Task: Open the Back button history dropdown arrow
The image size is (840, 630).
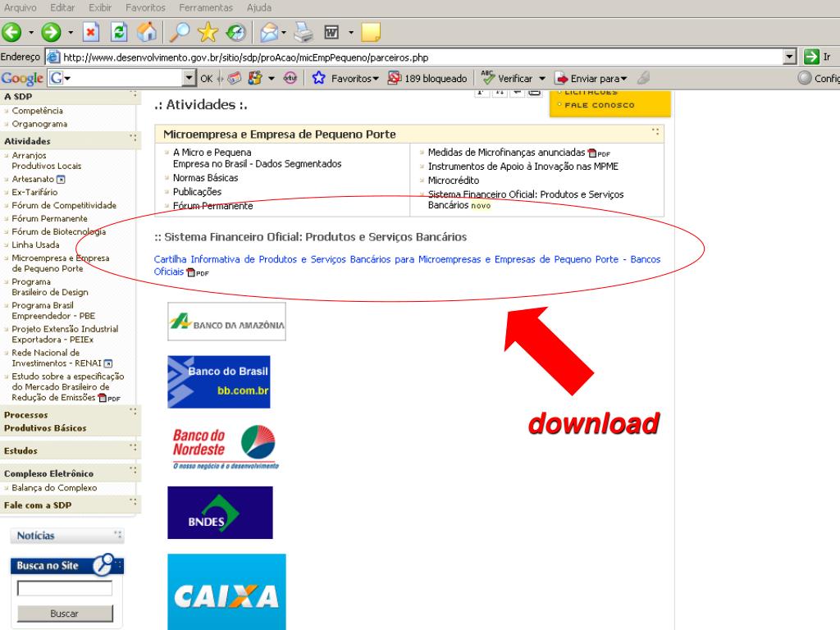Action: point(30,33)
